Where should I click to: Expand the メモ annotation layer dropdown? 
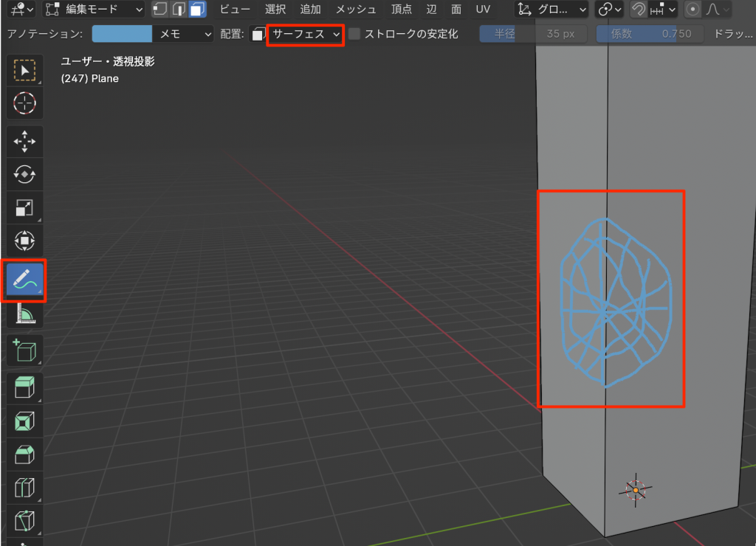pos(182,34)
